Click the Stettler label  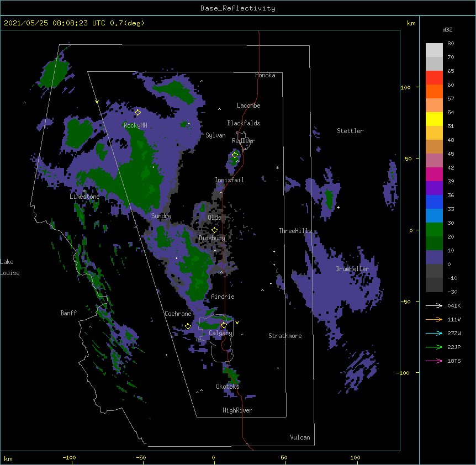[350, 131]
